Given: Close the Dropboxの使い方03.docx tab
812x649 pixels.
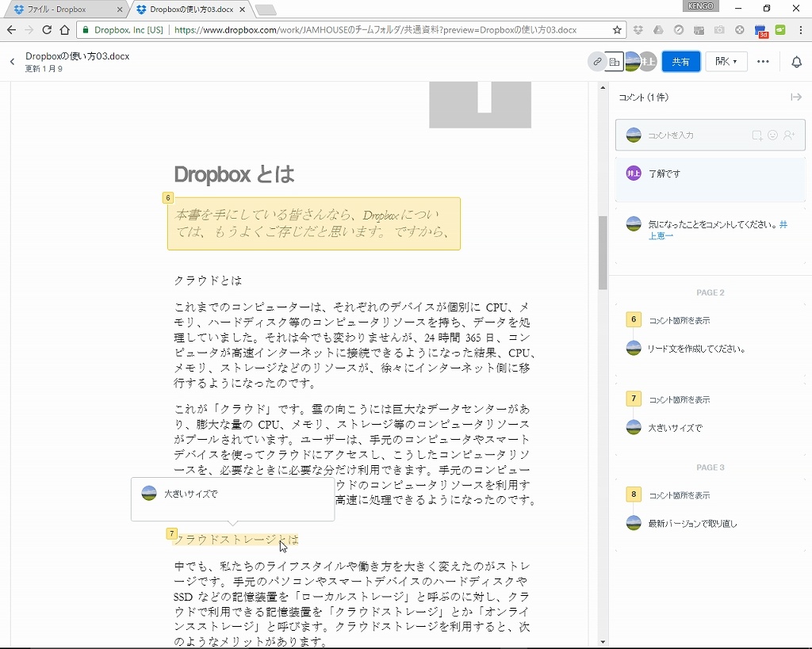Looking at the screenshot, I should pos(242,10).
